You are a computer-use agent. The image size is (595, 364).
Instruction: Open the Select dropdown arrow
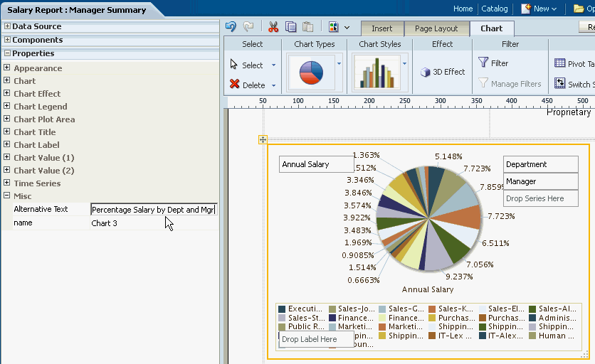(273, 65)
